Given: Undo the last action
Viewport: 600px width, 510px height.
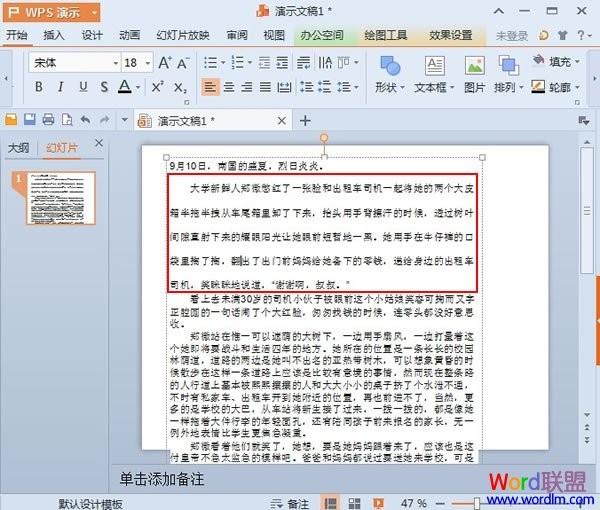Looking at the screenshot, I should pos(86,120).
